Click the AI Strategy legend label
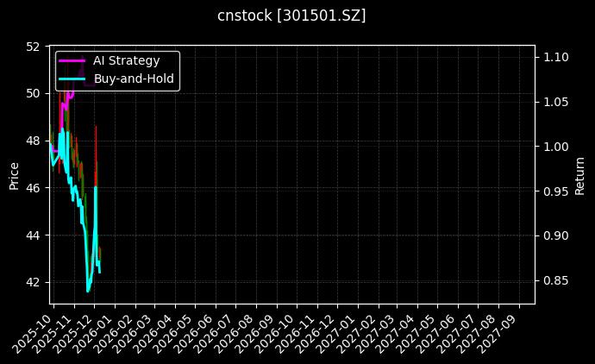Screen dimensions: 595x364 [127, 60]
